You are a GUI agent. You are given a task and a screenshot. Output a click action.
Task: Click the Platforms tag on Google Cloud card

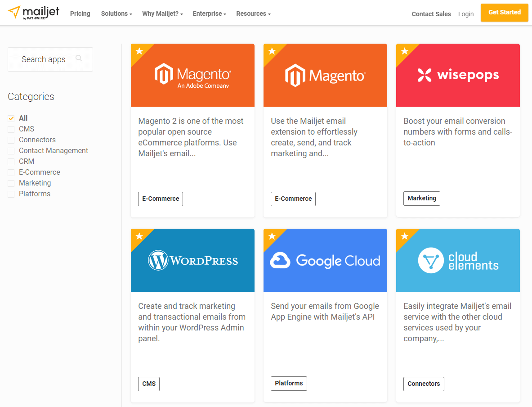point(289,384)
